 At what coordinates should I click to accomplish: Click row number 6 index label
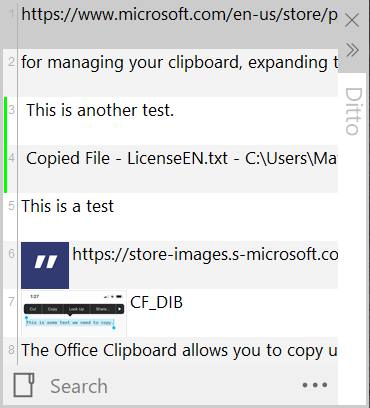(11, 254)
